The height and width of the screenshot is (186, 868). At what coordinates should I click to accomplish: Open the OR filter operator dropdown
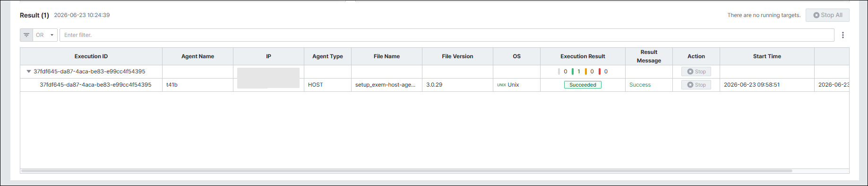(45, 35)
